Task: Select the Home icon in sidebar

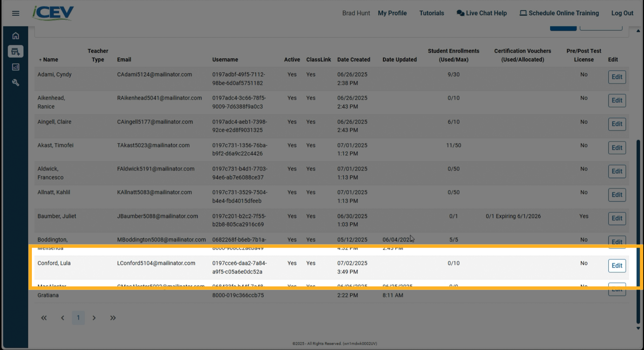Action: pos(15,36)
